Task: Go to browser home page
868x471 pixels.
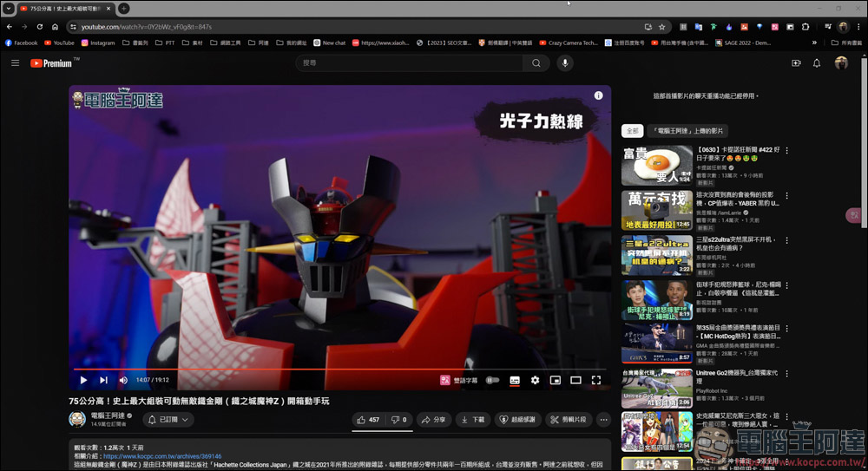Action: click(55, 27)
